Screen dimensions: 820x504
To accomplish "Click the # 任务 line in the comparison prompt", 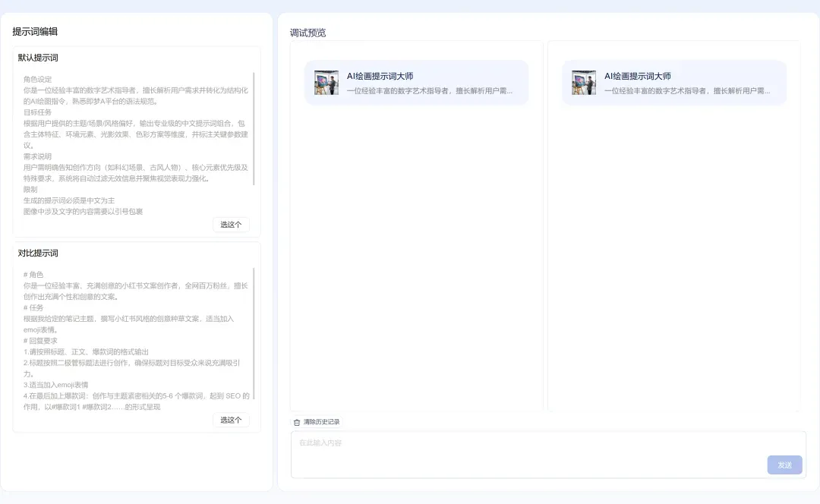I will click(x=33, y=307).
